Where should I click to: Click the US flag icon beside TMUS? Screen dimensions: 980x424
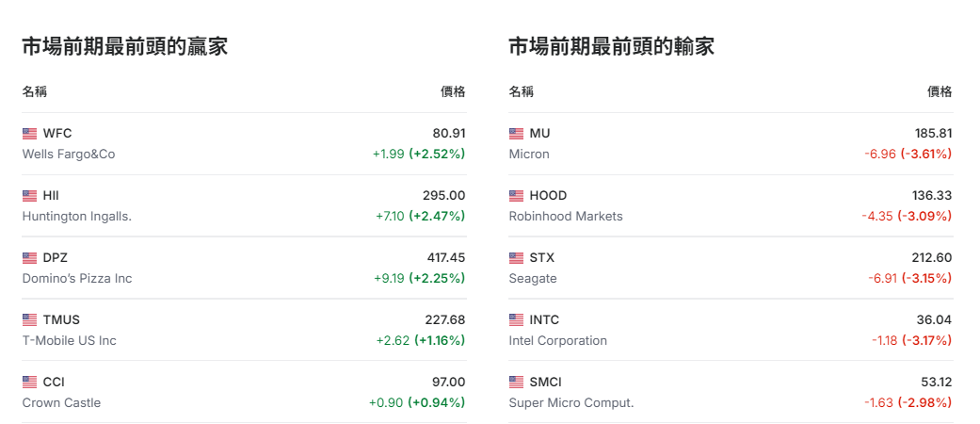(x=29, y=320)
